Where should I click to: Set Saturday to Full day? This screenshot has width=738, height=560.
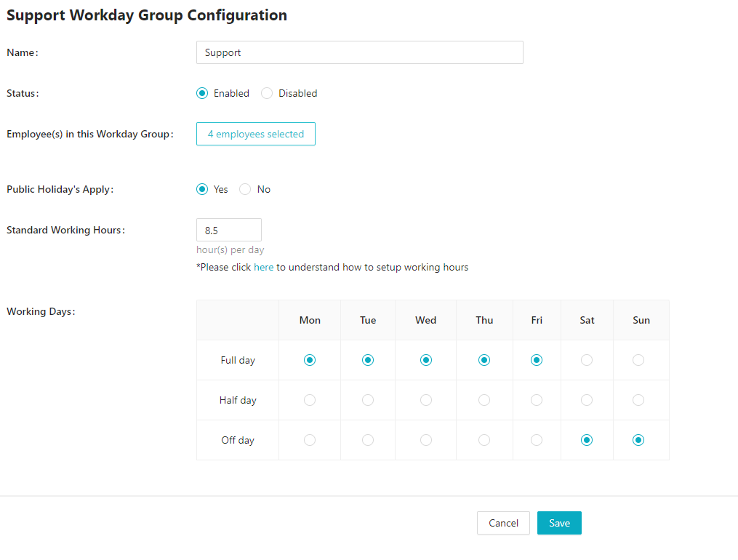[587, 360]
